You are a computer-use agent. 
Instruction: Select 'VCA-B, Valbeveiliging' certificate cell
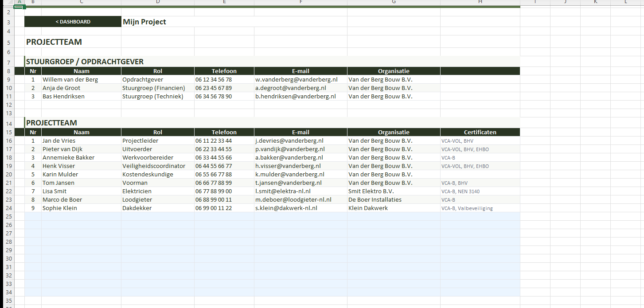pos(467,208)
